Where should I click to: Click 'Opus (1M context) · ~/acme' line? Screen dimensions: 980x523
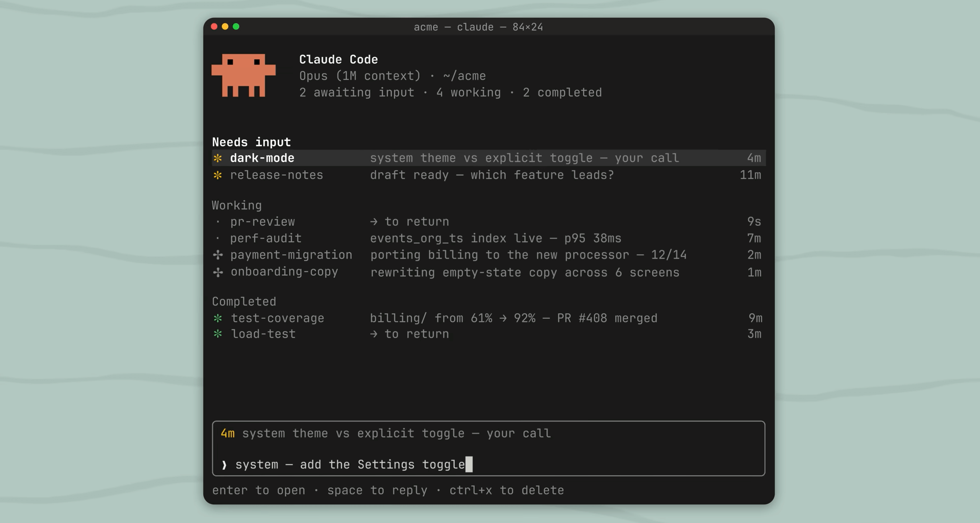pyautogui.click(x=393, y=76)
